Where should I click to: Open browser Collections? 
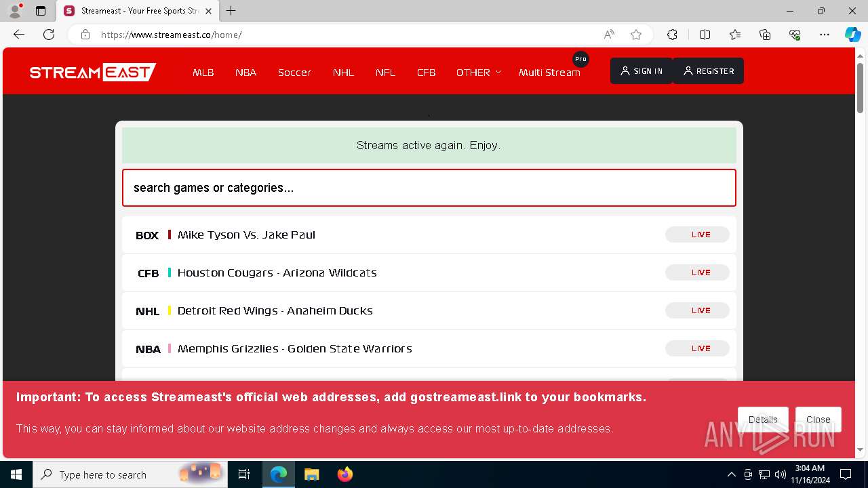pyautogui.click(x=765, y=35)
